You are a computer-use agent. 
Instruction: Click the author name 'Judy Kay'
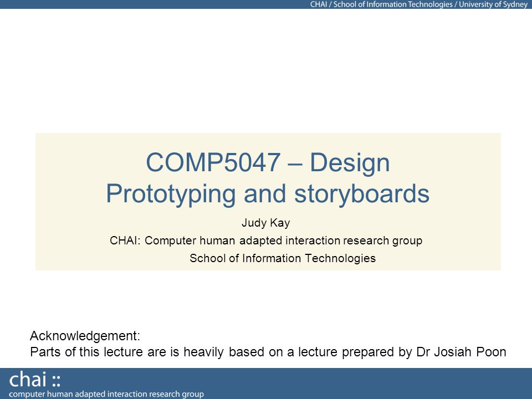(x=265, y=223)
